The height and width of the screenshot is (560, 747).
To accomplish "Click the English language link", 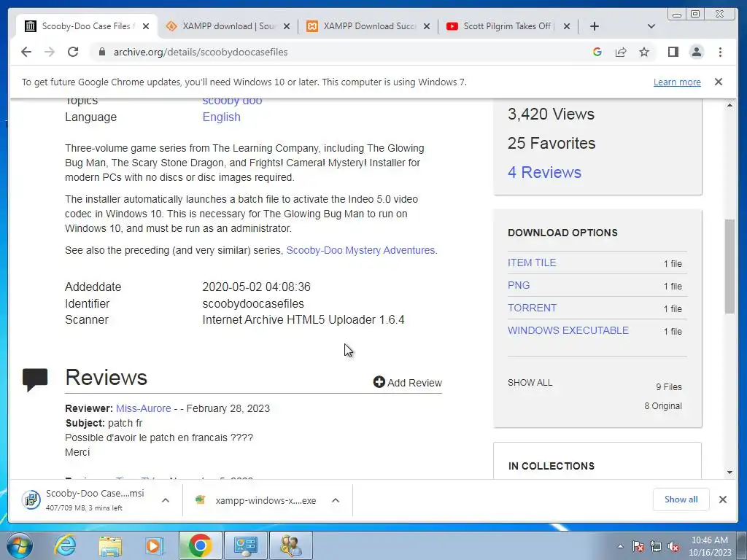I will [x=221, y=117].
